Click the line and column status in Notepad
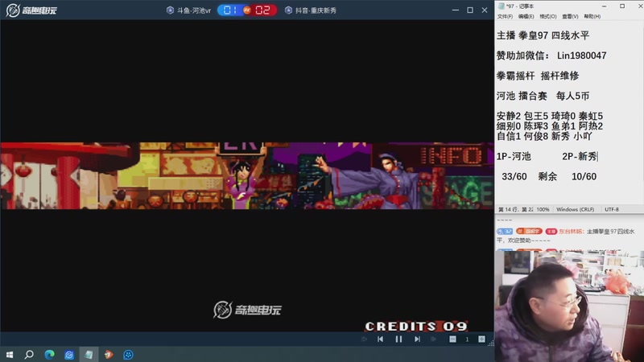The width and height of the screenshot is (644, 362). pyautogui.click(x=515, y=209)
